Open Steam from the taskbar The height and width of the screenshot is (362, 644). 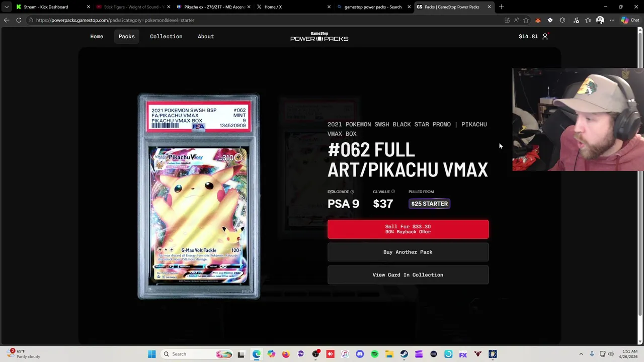pyautogui.click(x=404, y=354)
